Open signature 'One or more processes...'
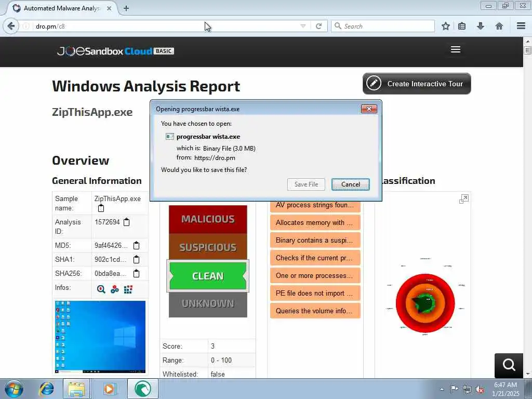The height and width of the screenshot is (399, 532). point(315,275)
